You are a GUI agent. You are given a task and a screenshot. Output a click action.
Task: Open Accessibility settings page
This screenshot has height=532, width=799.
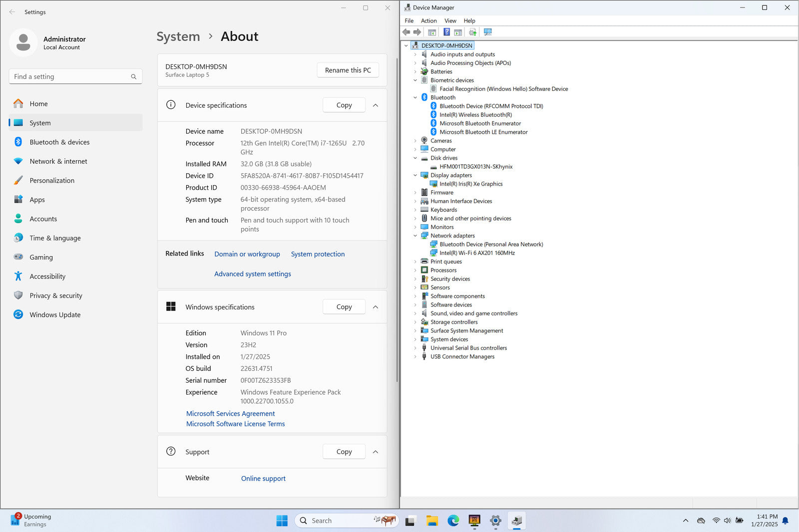coord(75,276)
